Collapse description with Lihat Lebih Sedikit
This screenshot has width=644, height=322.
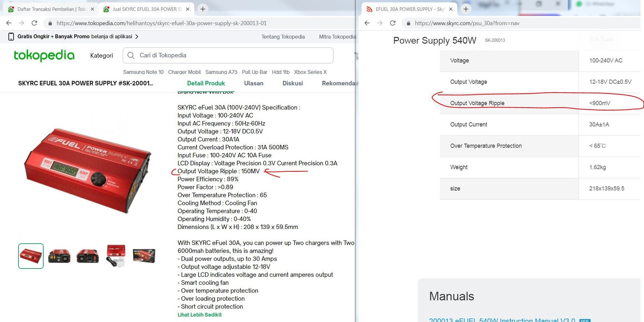click(x=199, y=315)
